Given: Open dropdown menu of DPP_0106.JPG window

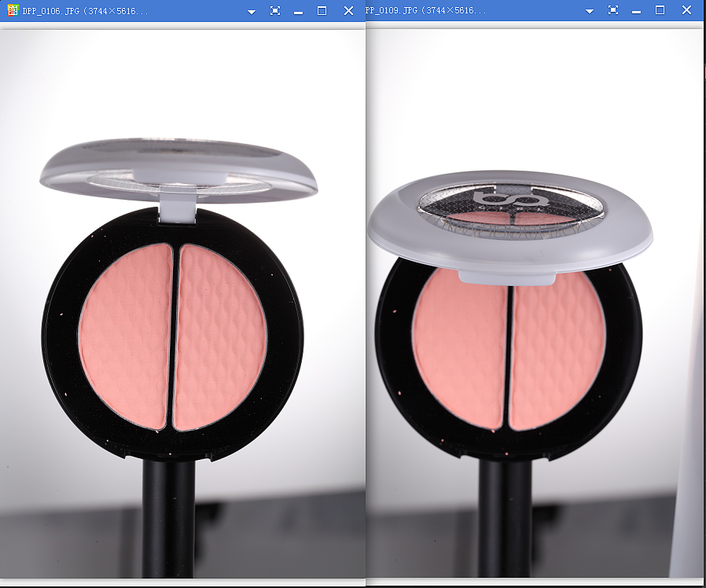Looking at the screenshot, I should [x=252, y=12].
